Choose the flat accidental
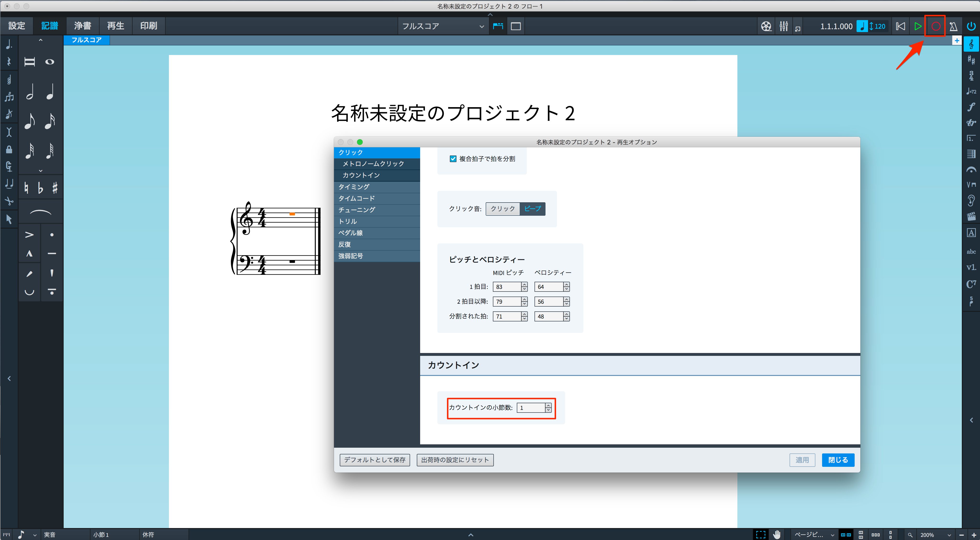This screenshot has height=540, width=980. pyautogui.click(x=40, y=187)
